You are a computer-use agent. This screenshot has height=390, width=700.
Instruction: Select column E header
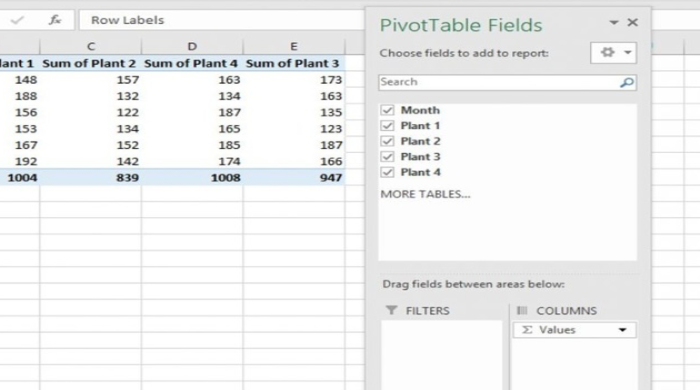click(294, 46)
